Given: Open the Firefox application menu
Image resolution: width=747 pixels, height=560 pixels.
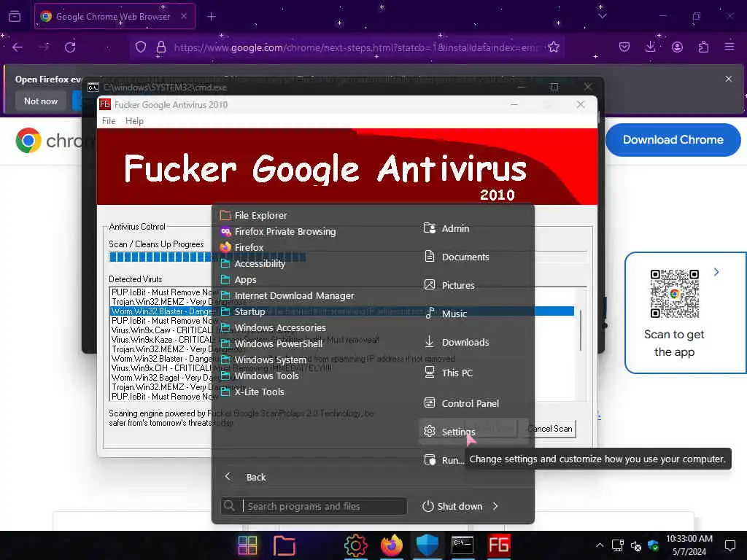Looking at the screenshot, I should [x=729, y=47].
